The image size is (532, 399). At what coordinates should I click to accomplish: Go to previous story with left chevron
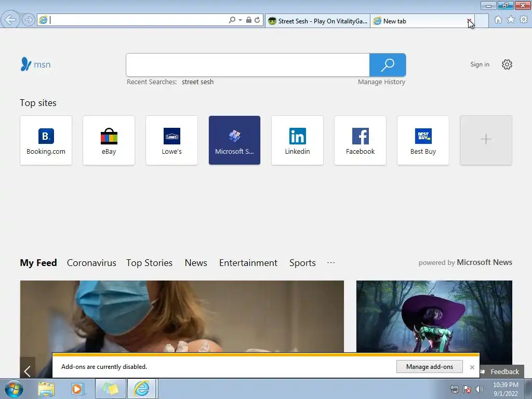click(28, 371)
